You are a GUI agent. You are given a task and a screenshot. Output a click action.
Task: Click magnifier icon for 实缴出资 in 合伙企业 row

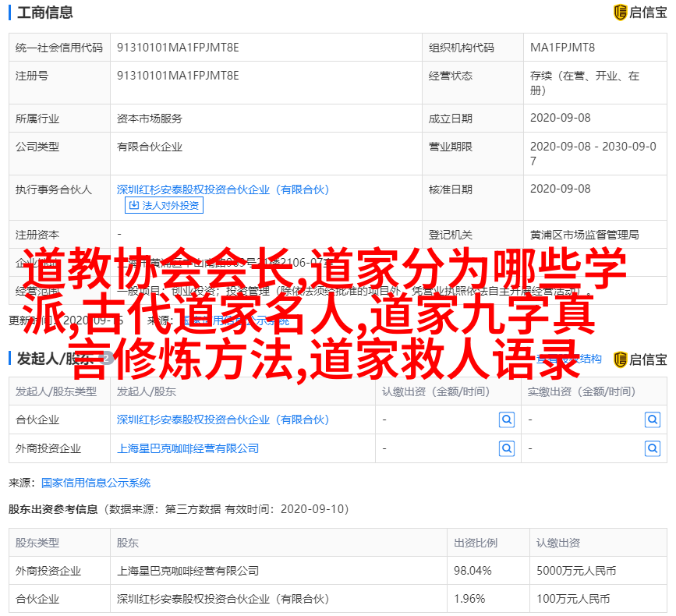(653, 420)
